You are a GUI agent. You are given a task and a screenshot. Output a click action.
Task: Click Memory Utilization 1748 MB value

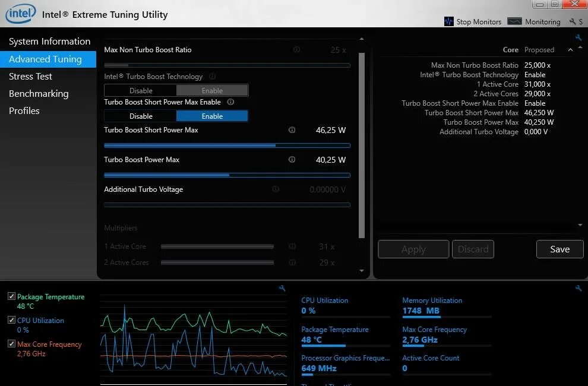[x=421, y=311]
